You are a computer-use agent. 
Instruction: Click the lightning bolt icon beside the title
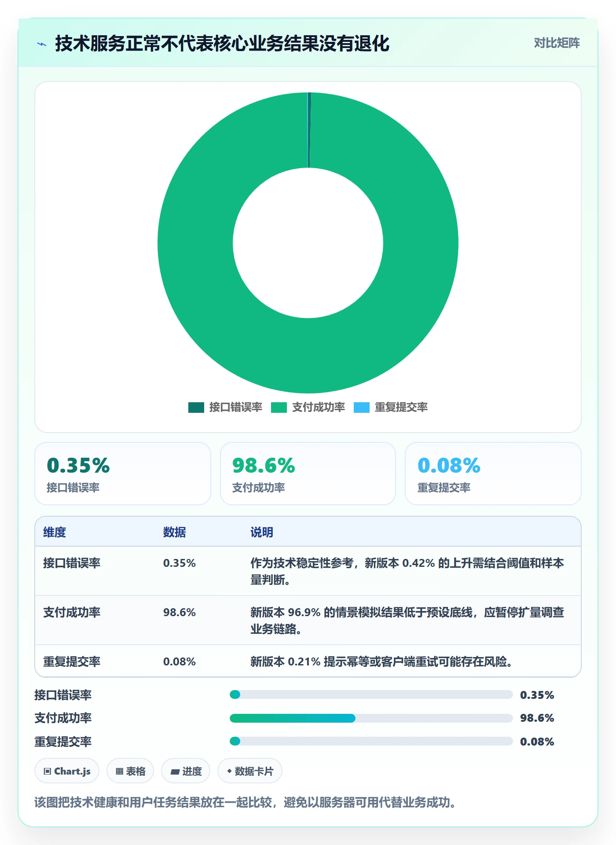coord(42,44)
